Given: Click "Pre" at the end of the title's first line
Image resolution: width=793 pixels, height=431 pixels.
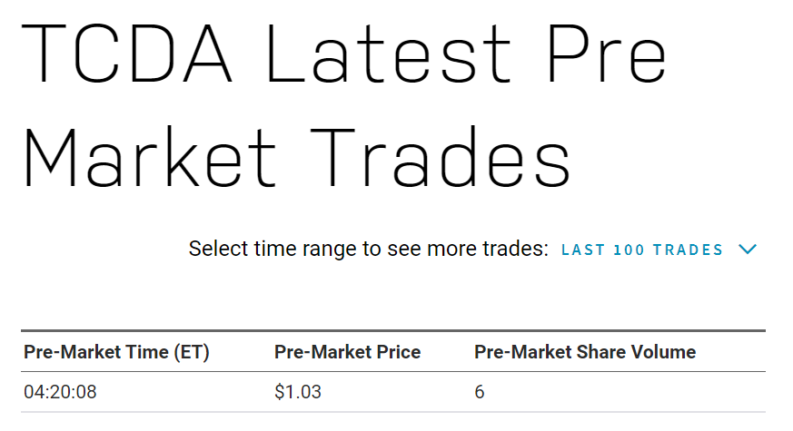Looking at the screenshot, I should [x=608, y=53].
